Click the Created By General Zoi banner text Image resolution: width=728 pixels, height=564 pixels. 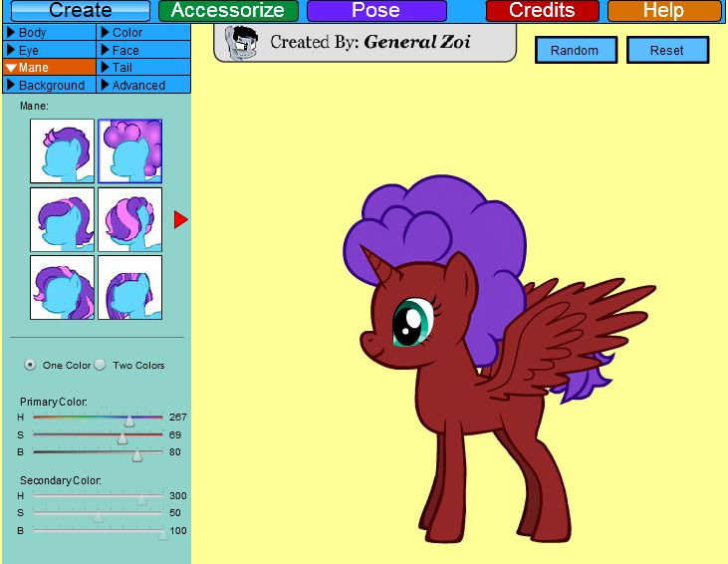[x=370, y=42]
